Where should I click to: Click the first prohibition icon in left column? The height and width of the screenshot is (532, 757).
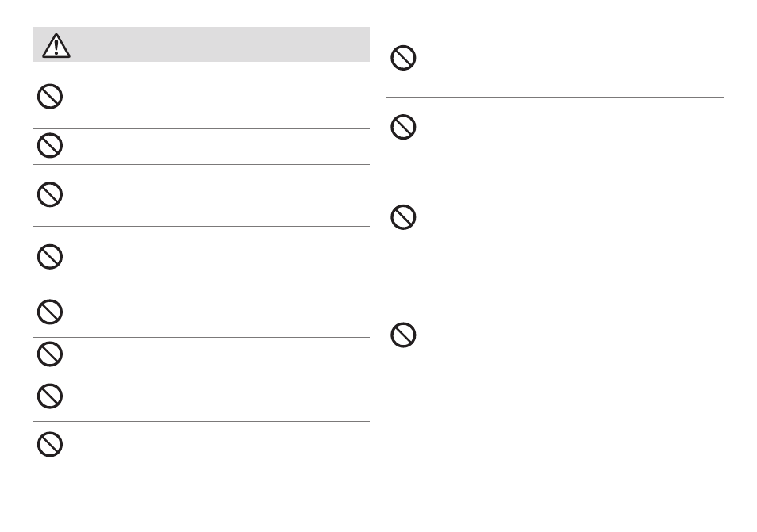(x=50, y=97)
